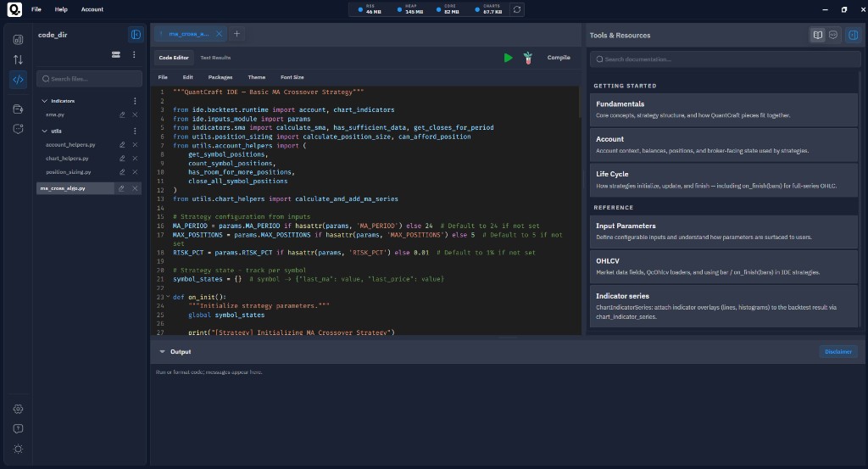Viewport: 868px width, 469px height.
Task: Open the Account menu in top bar
Action: (x=92, y=9)
